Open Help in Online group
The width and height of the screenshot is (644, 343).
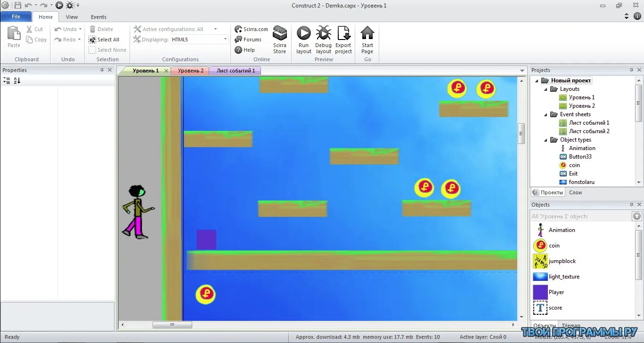click(245, 50)
